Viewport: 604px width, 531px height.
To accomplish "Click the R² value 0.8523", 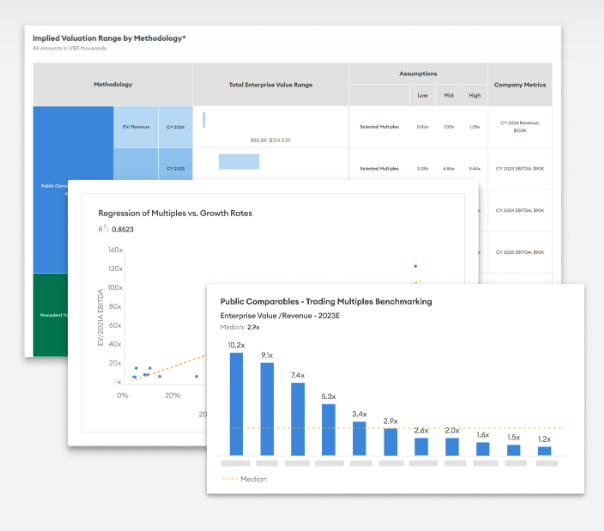I will 122,229.
